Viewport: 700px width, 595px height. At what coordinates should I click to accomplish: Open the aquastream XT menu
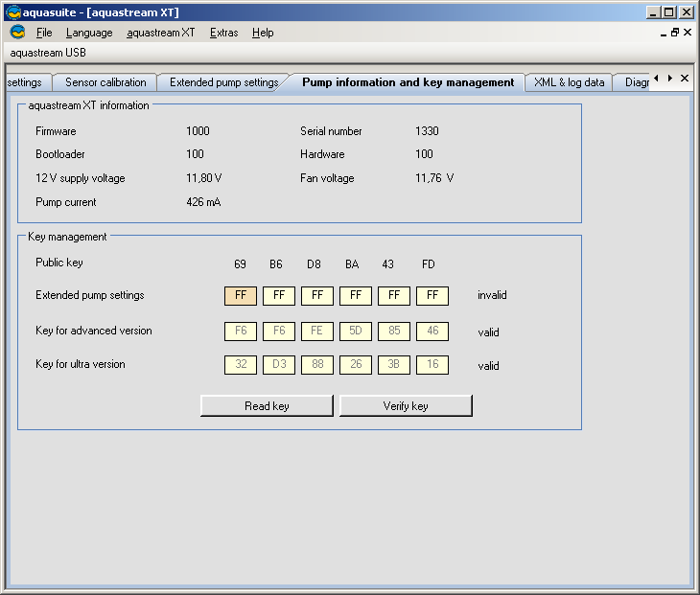[161, 33]
